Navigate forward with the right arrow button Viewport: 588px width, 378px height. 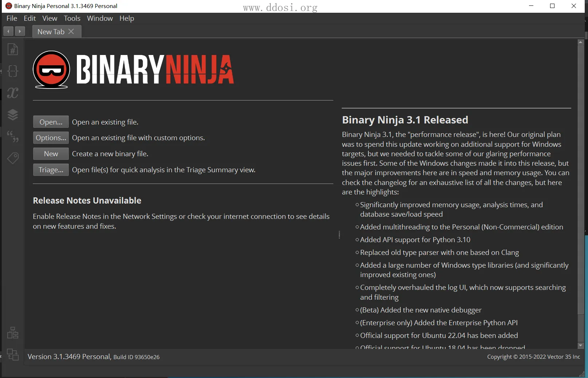20,31
